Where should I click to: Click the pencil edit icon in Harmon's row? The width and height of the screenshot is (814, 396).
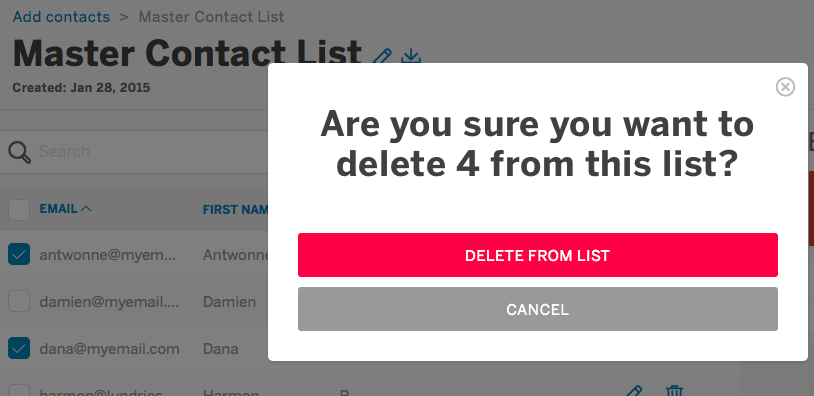[633, 391]
